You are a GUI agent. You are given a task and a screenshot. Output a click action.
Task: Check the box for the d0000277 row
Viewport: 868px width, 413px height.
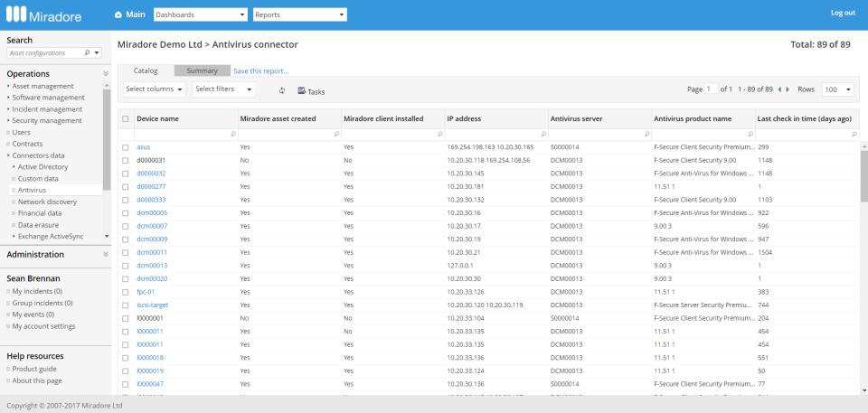point(125,186)
